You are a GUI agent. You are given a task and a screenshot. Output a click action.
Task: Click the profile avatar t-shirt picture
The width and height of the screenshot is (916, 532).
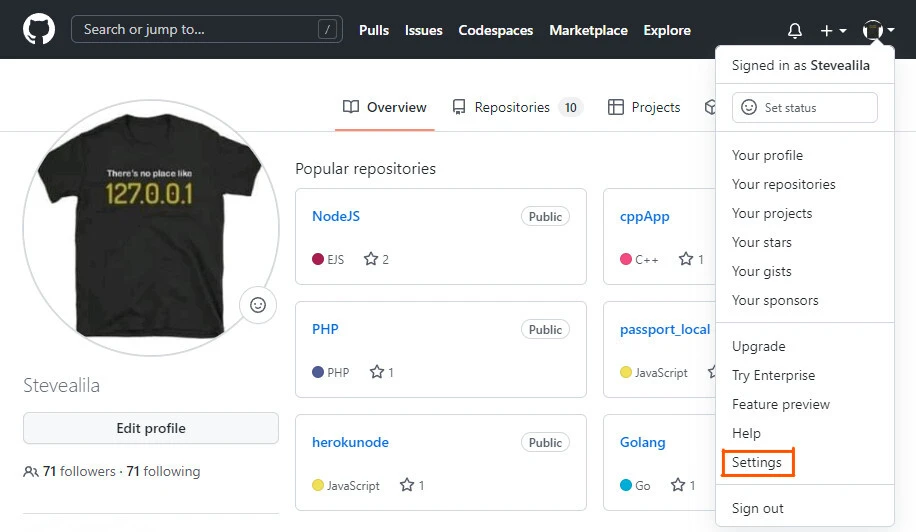coord(151,227)
